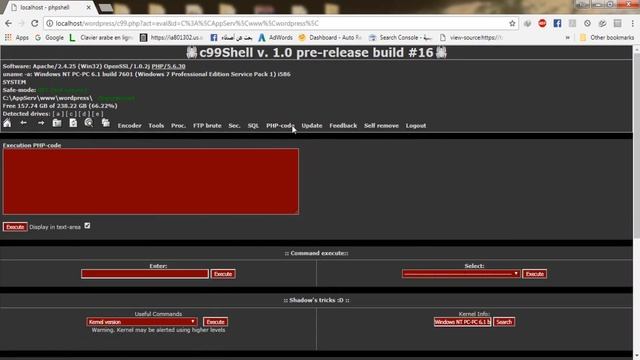Toggle the Display in text-area checkbox
The height and width of the screenshot is (360, 640).
click(87, 226)
